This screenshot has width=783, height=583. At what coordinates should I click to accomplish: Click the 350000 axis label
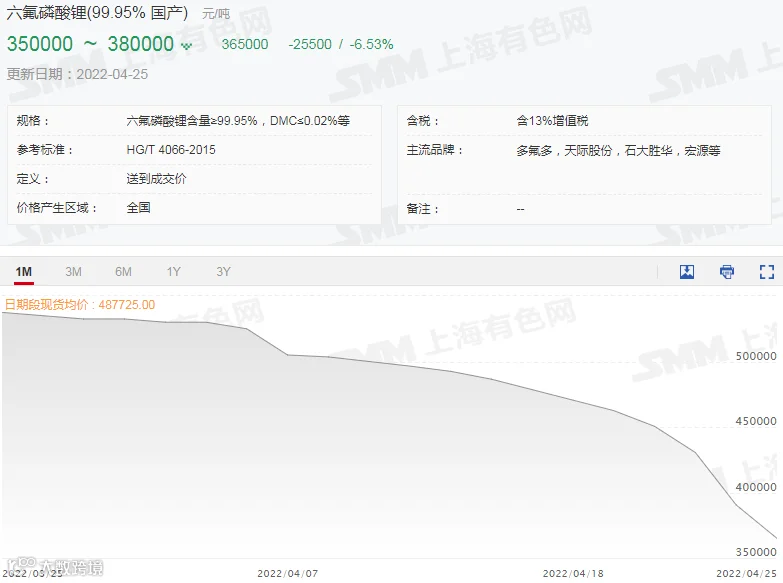coord(756,552)
